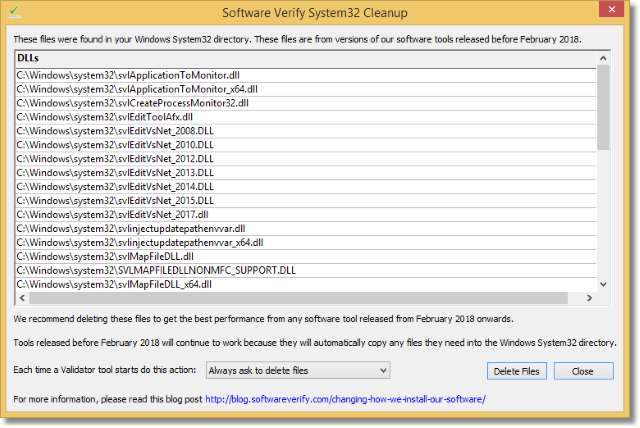Click the Delete Files button
The width and height of the screenshot is (640, 428).
517,371
